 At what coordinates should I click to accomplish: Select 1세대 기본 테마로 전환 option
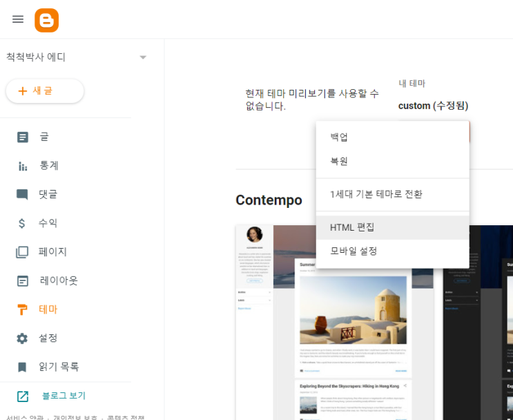pos(393,194)
